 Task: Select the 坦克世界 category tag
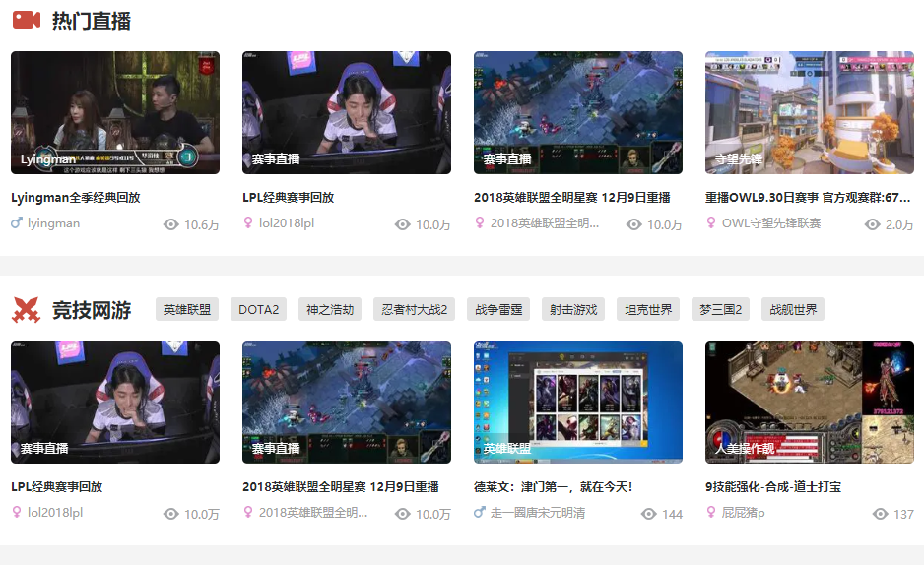(648, 310)
